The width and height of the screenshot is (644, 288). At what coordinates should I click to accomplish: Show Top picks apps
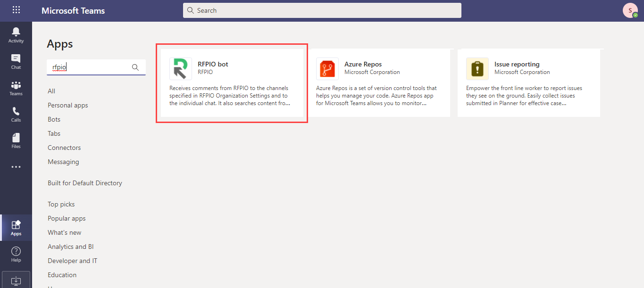[x=61, y=204]
